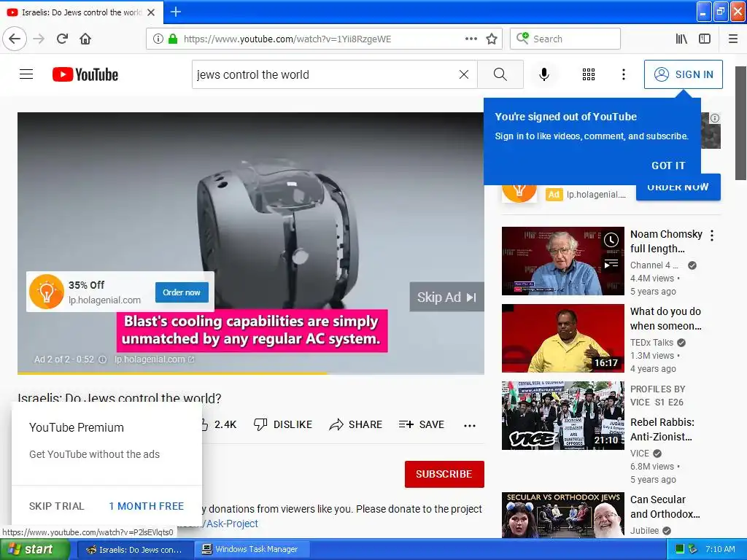Open TEDx Talks video thumbnail
Viewport: 747px width, 560px height.
(x=562, y=338)
